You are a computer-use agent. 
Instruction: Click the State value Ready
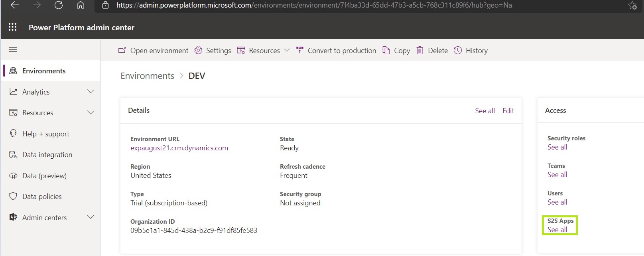[x=289, y=148]
